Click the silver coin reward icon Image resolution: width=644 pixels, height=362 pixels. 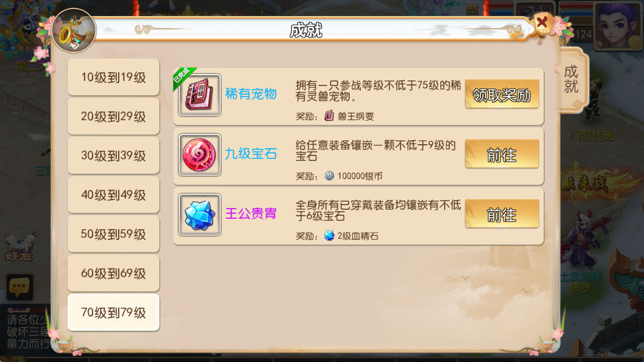tap(329, 176)
